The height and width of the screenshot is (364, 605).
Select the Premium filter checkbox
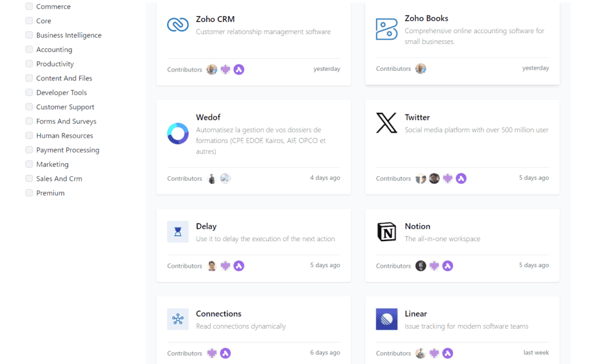click(29, 193)
